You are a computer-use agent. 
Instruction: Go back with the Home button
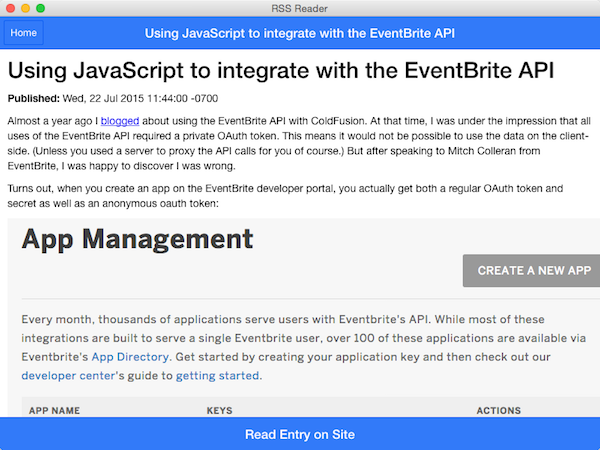coord(23,33)
